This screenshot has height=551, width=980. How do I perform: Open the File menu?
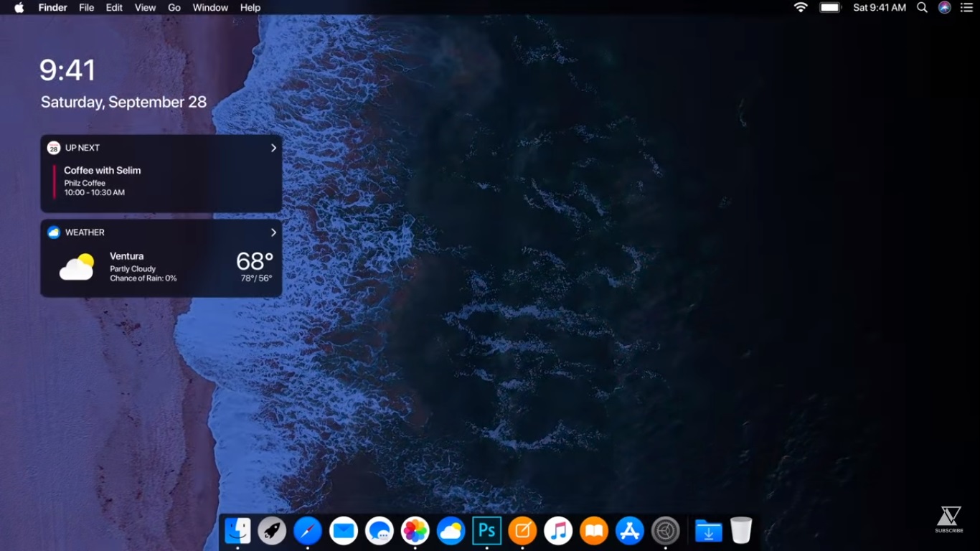86,7
